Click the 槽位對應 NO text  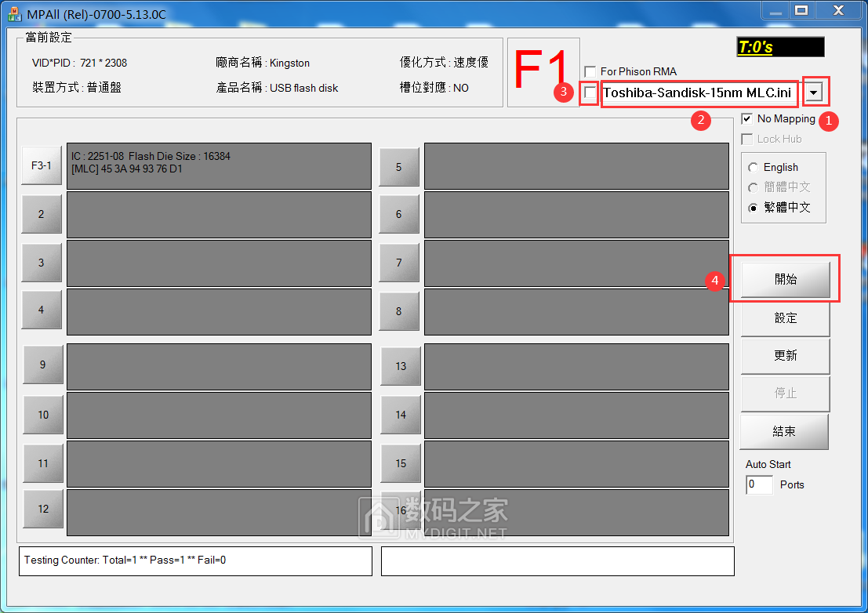(x=434, y=88)
